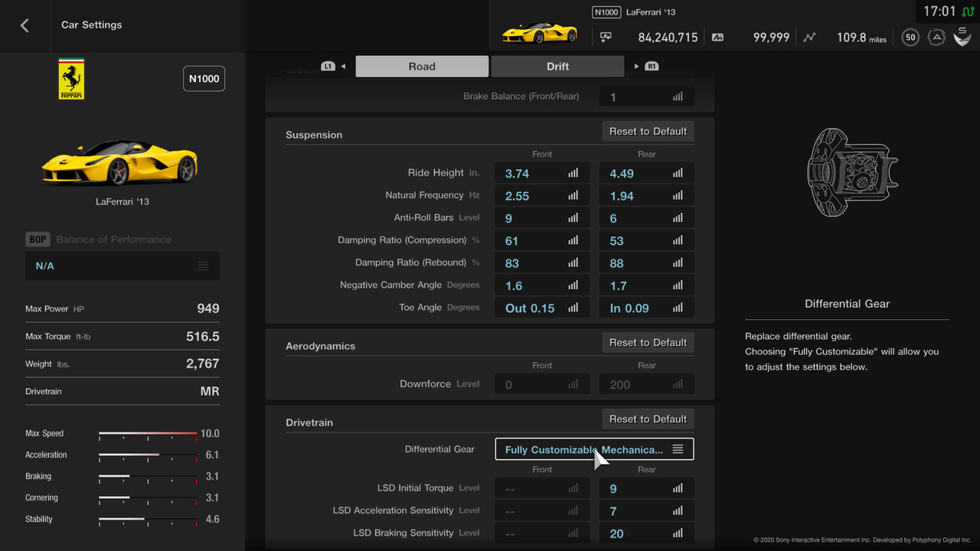Click the Drivetrain MR value
This screenshot has height=551, width=980.
click(210, 391)
